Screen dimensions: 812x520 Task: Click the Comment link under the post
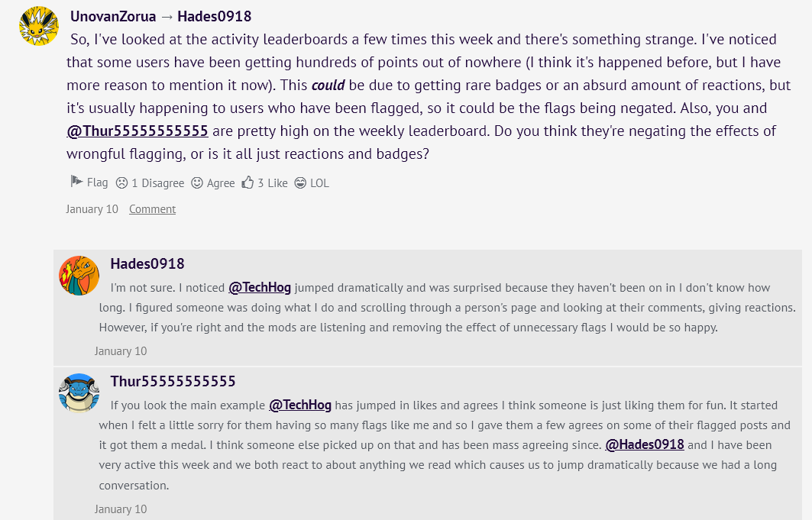[152, 209]
